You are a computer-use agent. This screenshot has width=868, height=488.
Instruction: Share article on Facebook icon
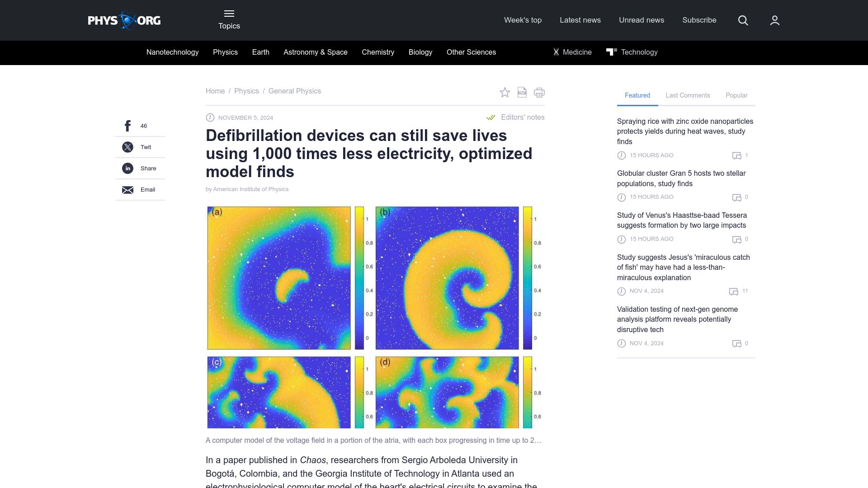pyautogui.click(x=128, y=126)
